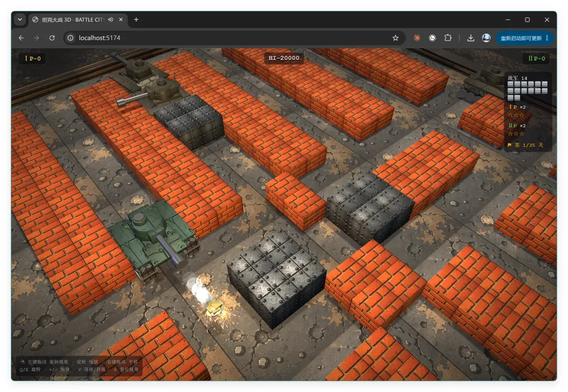The height and width of the screenshot is (392, 568).
Task: Go forward with the forward arrow
Action: [37, 38]
